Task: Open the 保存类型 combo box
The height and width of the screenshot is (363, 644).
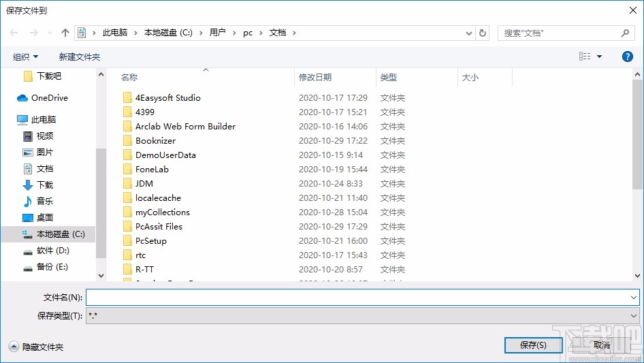Action: click(x=362, y=316)
